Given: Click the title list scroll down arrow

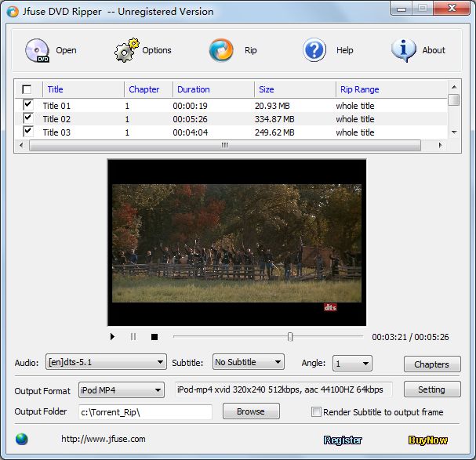Looking at the screenshot, I should 454,132.
